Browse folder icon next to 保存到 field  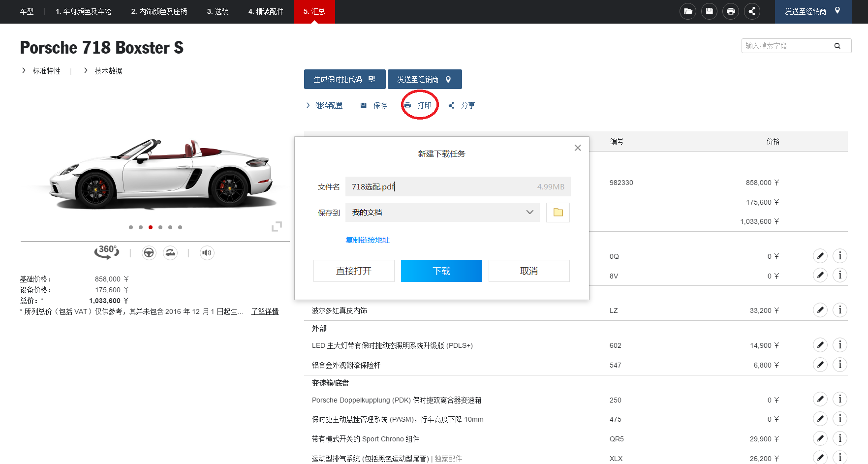(x=558, y=213)
